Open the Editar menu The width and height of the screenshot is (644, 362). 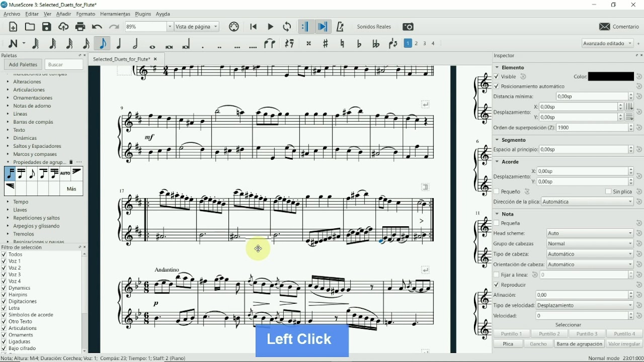pos(32,14)
